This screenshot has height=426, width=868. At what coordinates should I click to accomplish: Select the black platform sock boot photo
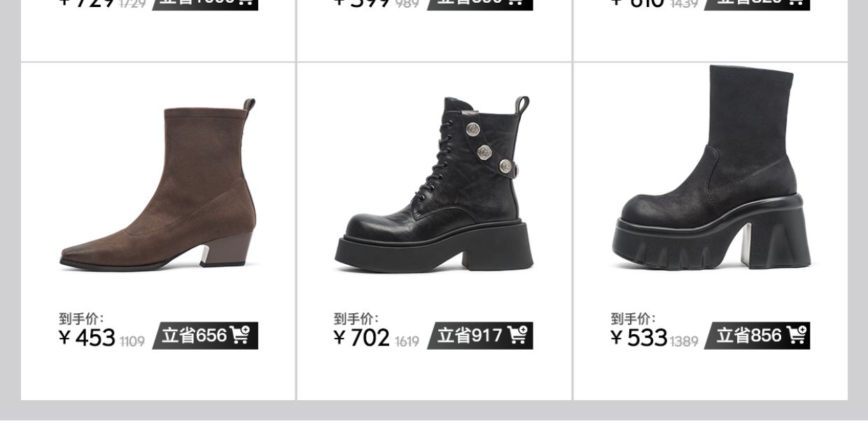tap(712, 168)
